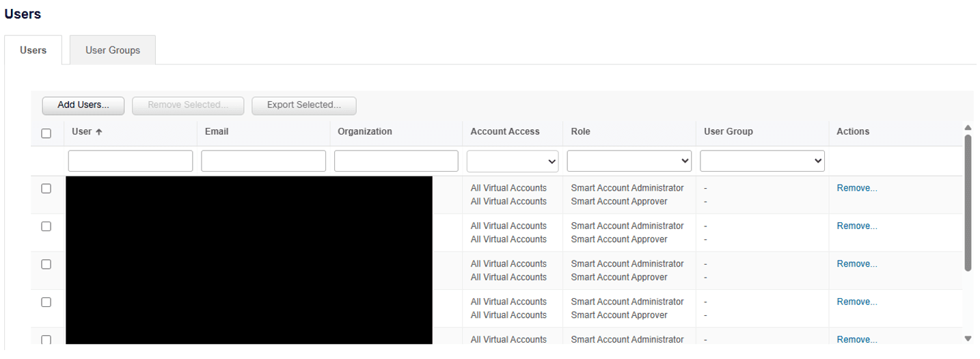Click the scrollbar down arrow
Viewport: 980px width, 359px height.
point(967,338)
